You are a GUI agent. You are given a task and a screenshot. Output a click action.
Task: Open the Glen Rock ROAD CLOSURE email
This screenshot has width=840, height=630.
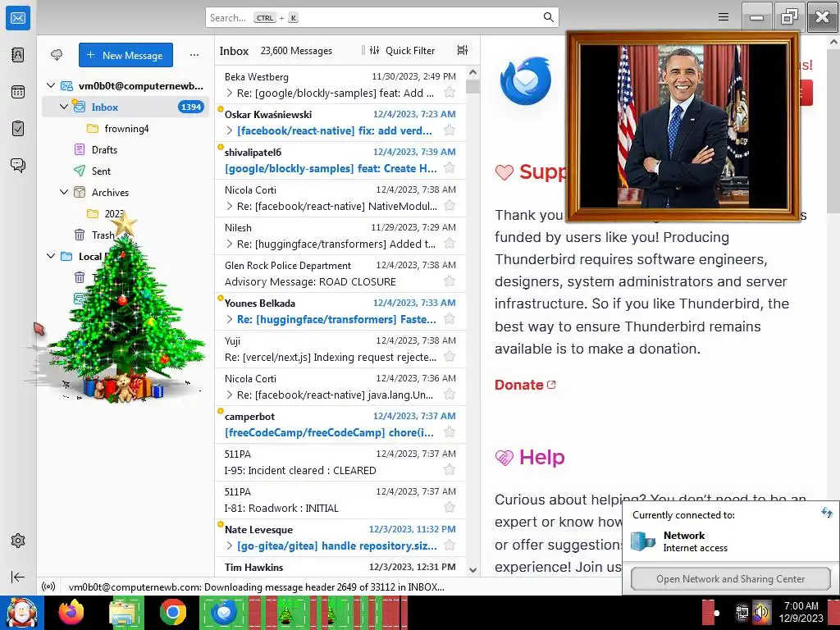click(340, 273)
